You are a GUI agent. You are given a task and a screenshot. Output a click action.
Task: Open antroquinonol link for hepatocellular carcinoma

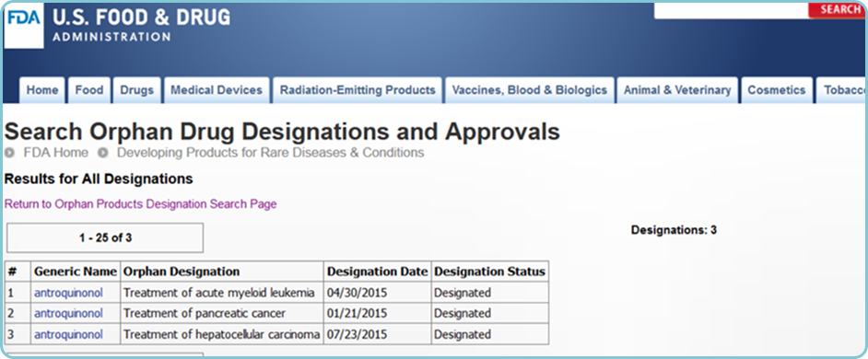[x=68, y=335]
